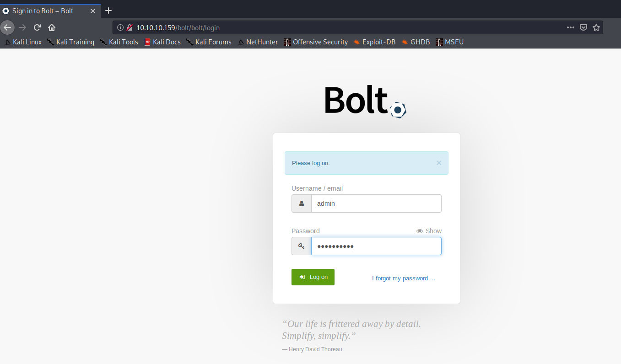Close the 'Sign in to Bolt' tab
621x364 pixels.
(93, 11)
